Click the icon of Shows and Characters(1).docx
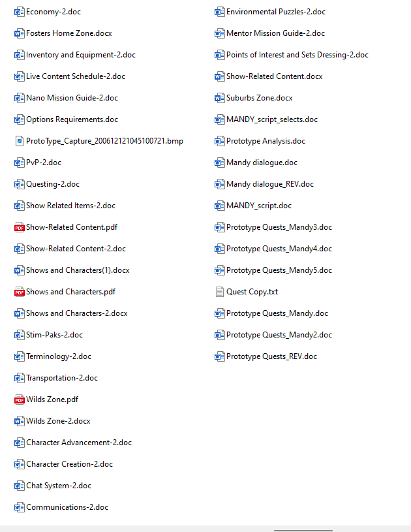This screenshot has height=532, width=411. (20, 270)
